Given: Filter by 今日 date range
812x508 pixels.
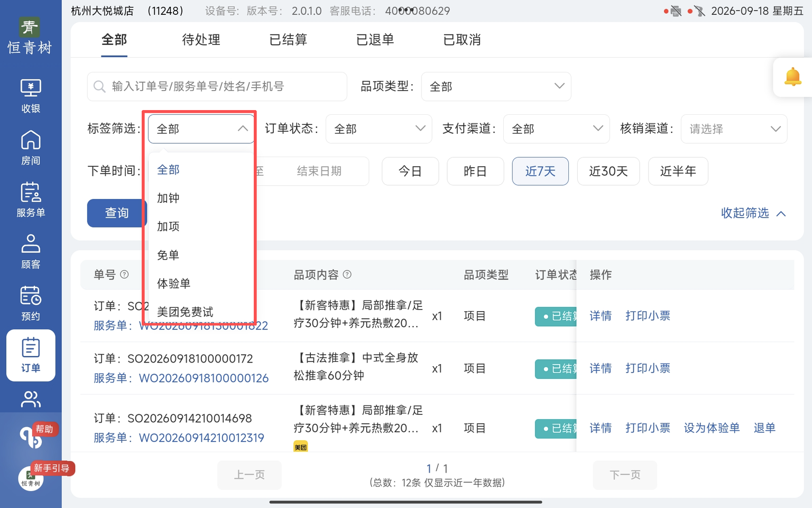Looking at the screenshot, I should click(410, 171).
